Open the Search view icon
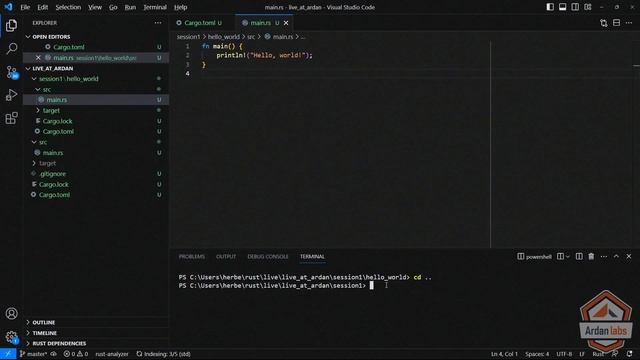Screen dimensions: 640x360 click(11, 49)
